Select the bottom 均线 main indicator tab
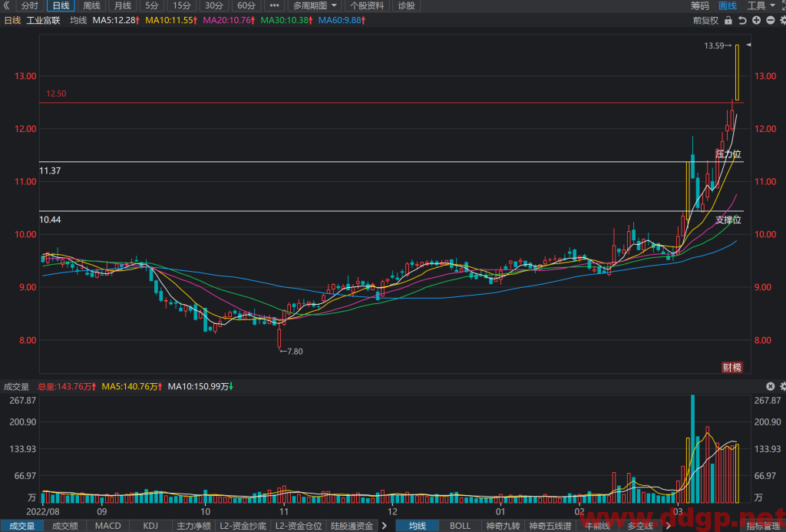786x532 pixels. 417,526
